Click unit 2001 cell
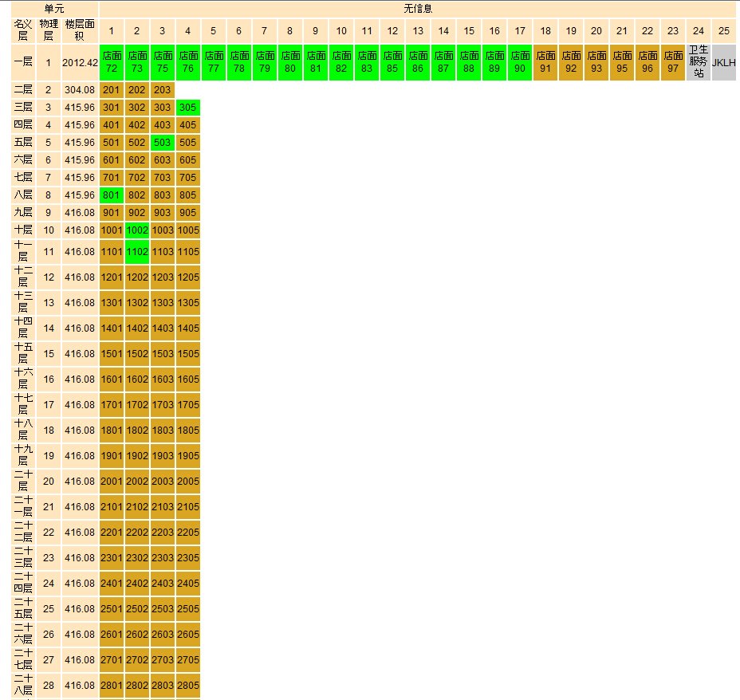Image resolution: width=740 pixels, height=700 pixels. click(112, 481)
